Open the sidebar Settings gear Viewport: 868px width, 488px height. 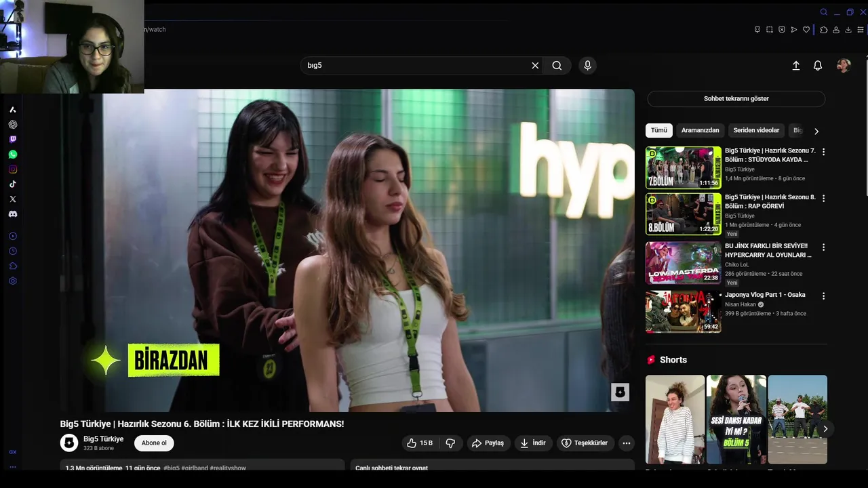click(x=12, y=281)
